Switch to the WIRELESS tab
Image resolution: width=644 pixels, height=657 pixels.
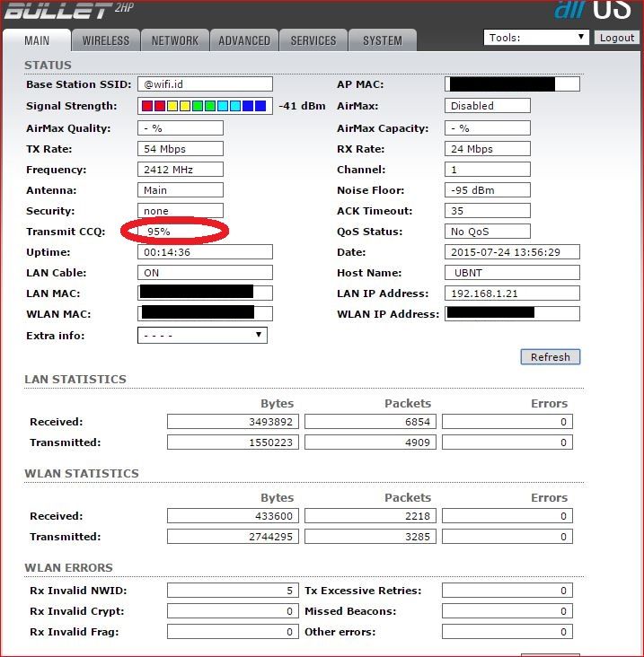(106, 40)
